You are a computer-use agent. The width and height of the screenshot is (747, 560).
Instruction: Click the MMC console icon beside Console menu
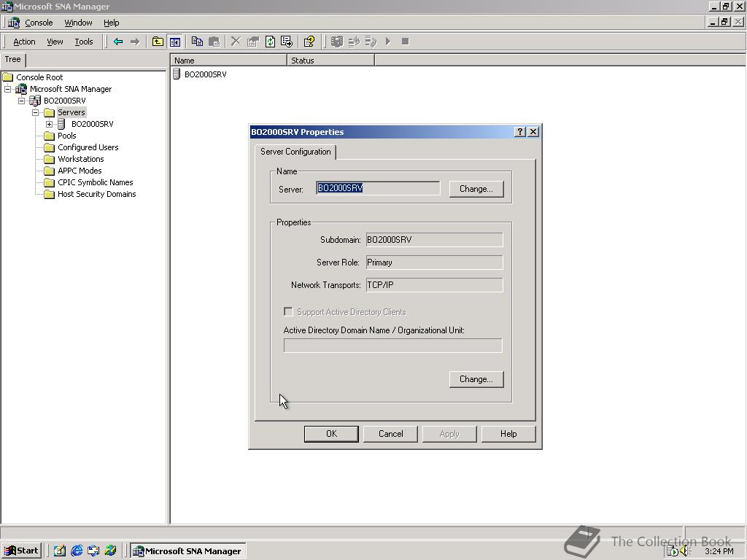click(14, 23)
